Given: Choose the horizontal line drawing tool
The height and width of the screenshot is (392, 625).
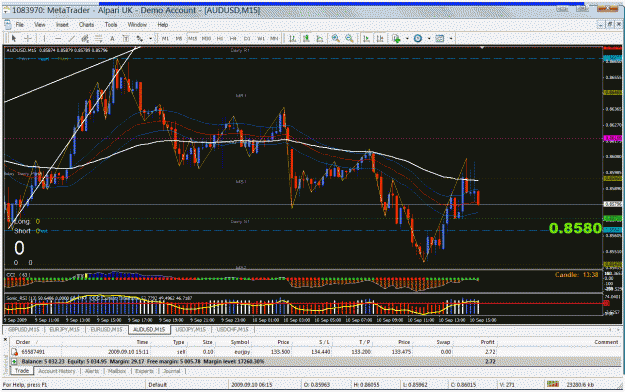Looking at the screenshot, I should pyautogui.click(x=58, y=38).
